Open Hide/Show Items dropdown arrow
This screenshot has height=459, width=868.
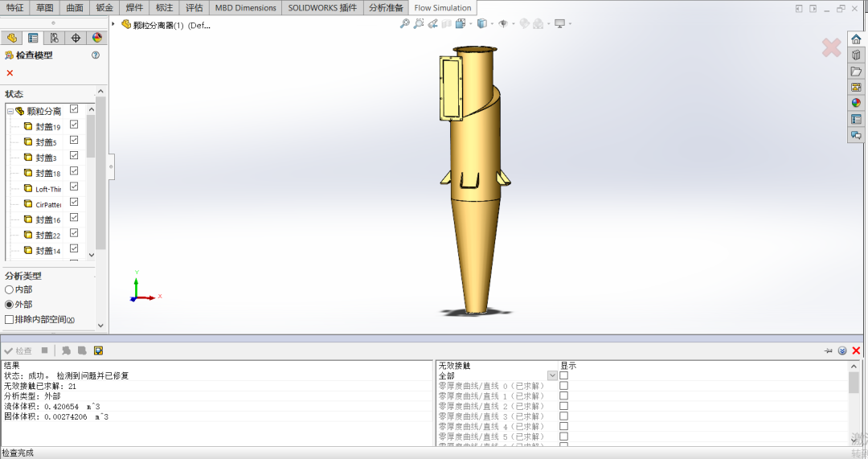click(513, 24)
